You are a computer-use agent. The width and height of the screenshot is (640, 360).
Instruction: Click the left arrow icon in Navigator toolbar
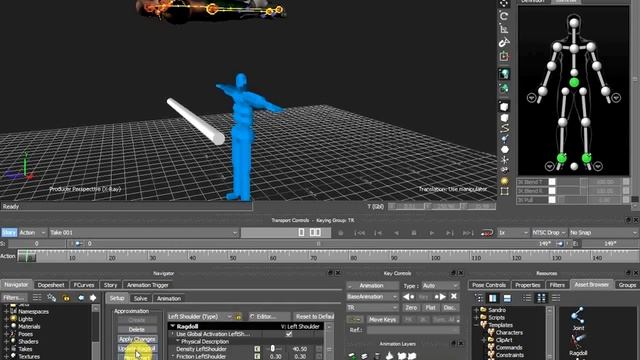coord(81,298)
